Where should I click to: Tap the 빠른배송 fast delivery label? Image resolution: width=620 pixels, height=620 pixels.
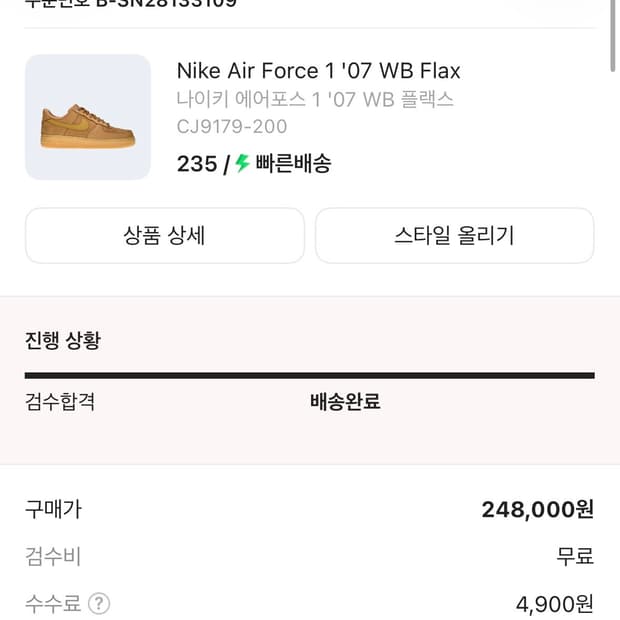click(292, 164)
